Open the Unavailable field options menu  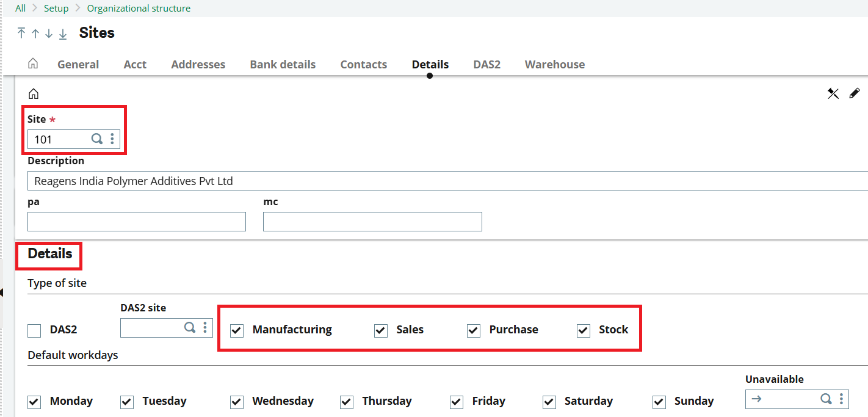(840, 400)
